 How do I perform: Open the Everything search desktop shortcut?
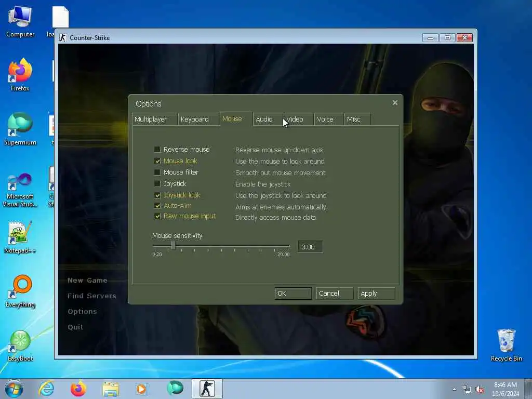pos(20,291)
